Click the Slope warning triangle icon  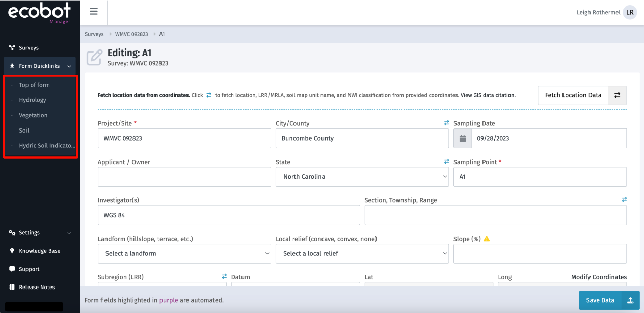pos(487,239)
